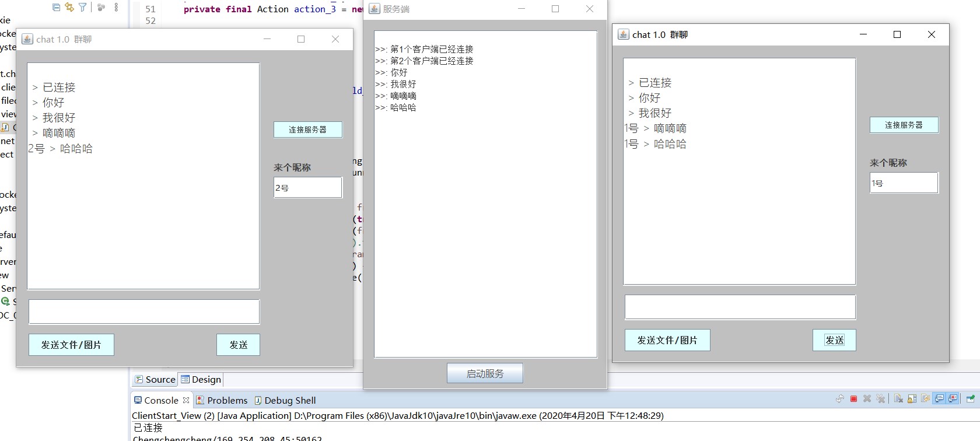This screenshot has height=441, width=980.
Task: Click the ClientStart_View (2) console launch description
Action: tap(398, 416)
